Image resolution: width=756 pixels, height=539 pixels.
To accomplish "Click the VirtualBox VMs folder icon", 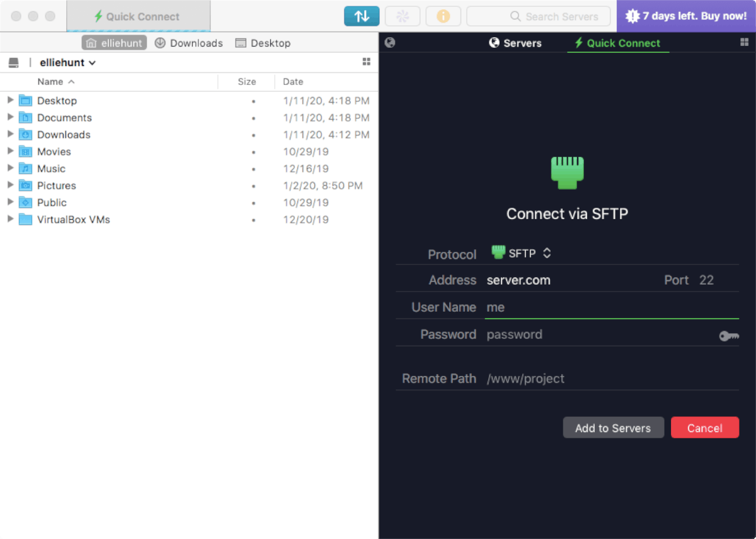I will [25, 219].
